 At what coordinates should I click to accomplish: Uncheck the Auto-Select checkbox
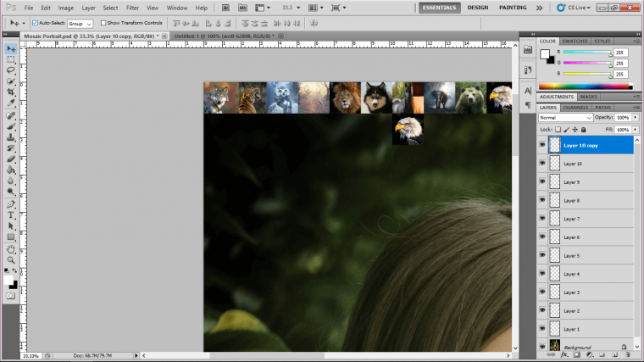35,23
